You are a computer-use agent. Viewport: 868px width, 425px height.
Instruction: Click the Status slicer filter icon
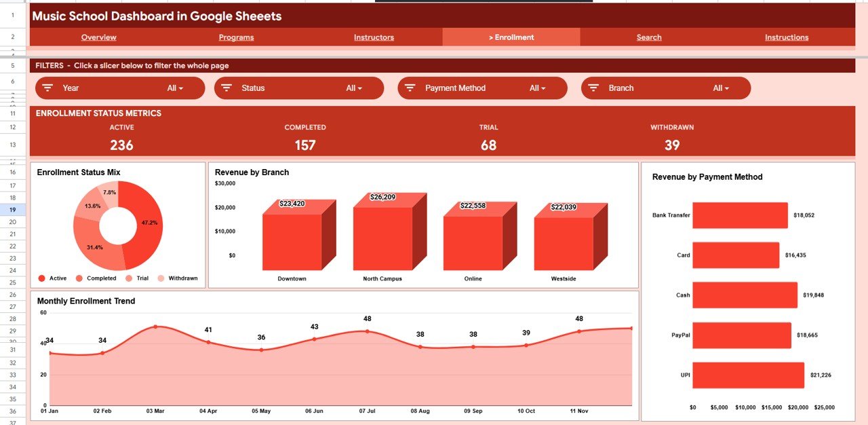(x=226, y=88)
